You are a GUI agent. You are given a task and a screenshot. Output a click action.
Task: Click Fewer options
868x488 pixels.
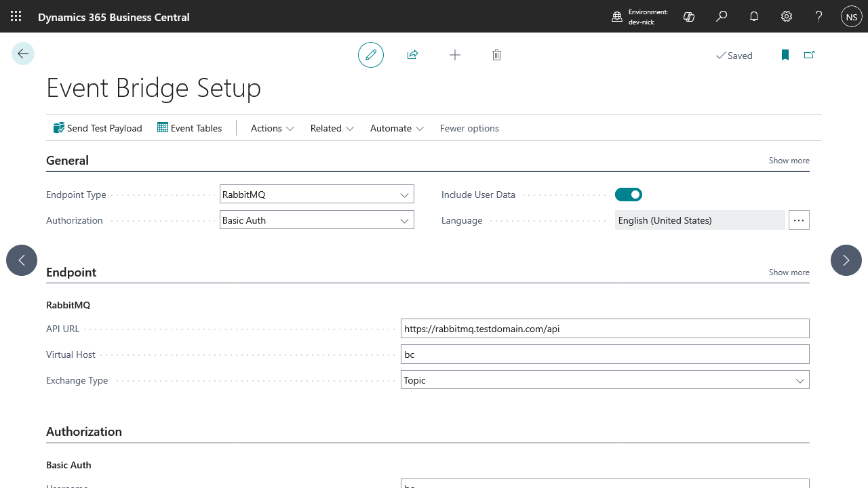pos(469,128)
